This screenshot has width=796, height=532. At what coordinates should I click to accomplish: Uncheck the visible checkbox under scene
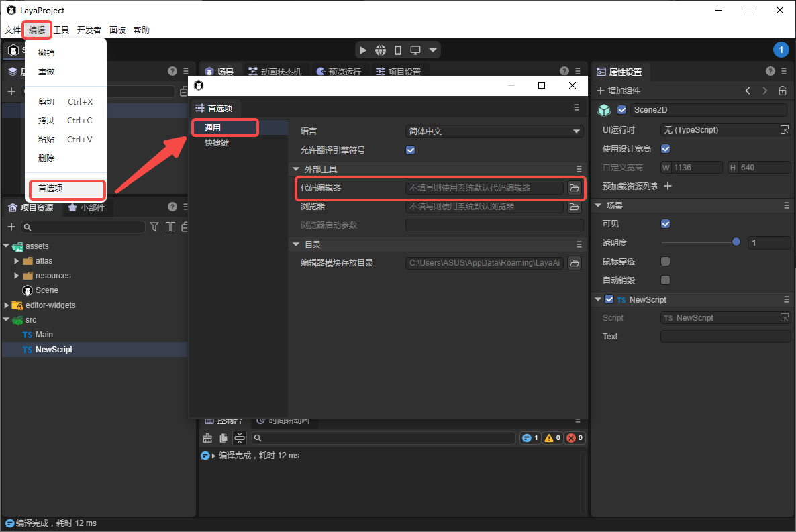pyautogui.click(x=666, y=224)
